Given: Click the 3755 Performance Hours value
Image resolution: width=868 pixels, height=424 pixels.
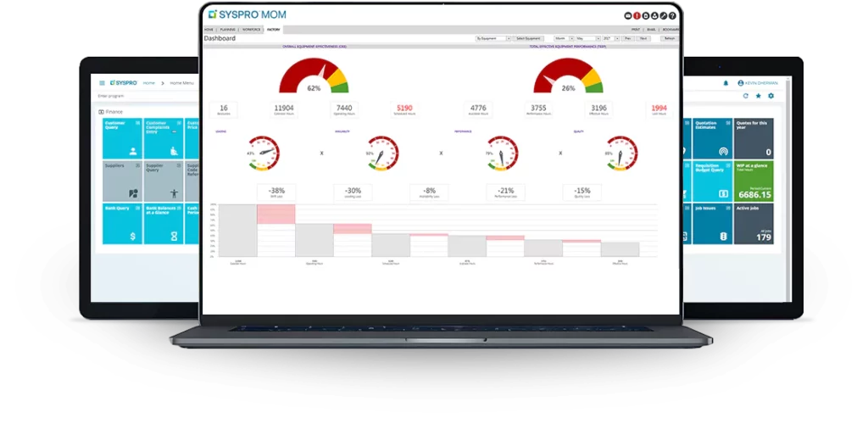Looking at the screenshot, I should pos(538,109).
